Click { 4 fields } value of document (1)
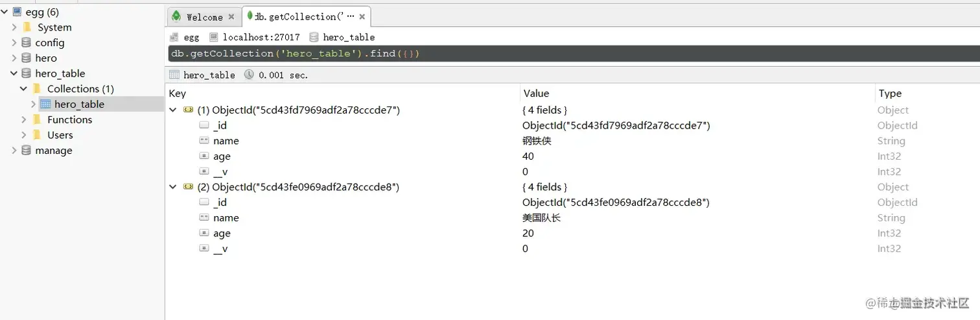The width and height of the screenshot is (980, 320). pos(545,110)
